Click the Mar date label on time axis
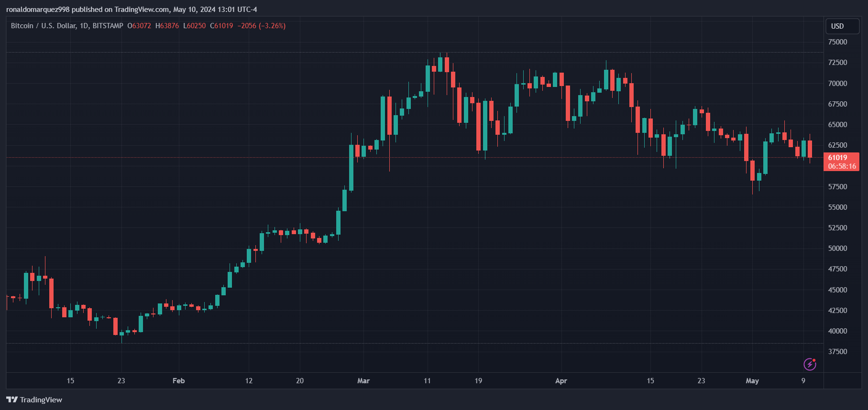Viewport: 868px width, 410px height. pos(363,381)
